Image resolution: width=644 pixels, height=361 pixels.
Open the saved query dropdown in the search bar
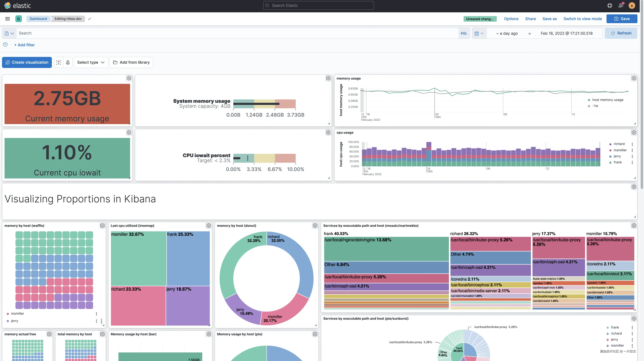pos(9,33)
